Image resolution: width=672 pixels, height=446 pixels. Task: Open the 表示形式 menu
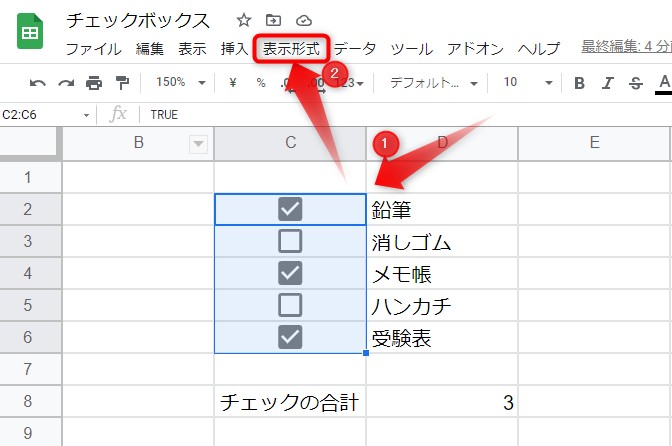point(291,49)
